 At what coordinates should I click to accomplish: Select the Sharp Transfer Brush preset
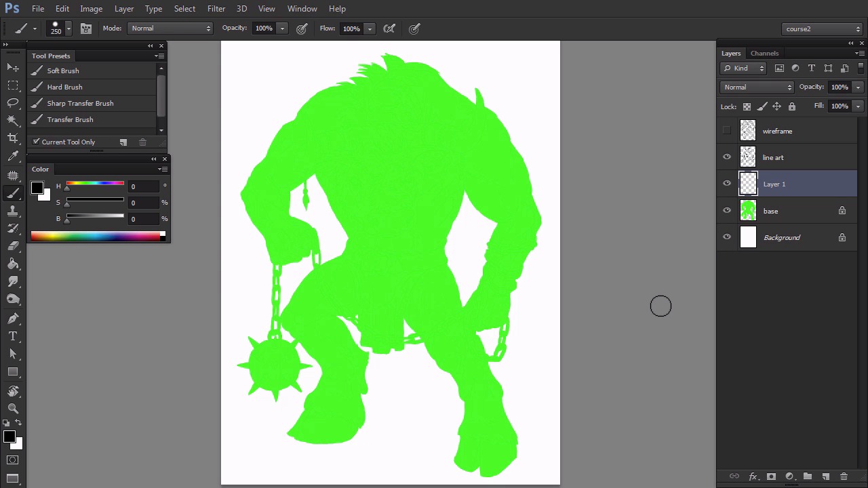coord(80,103)
